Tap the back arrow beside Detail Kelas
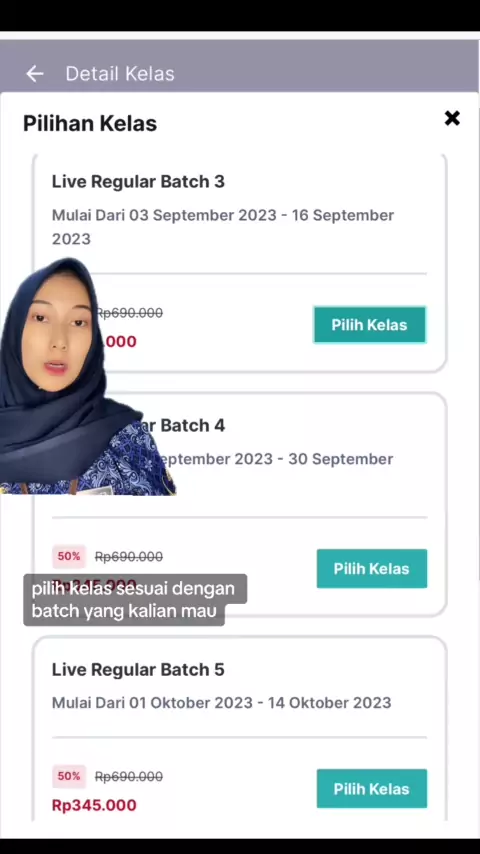The height and width of the screenshot is (854, 480). (34, 74)
